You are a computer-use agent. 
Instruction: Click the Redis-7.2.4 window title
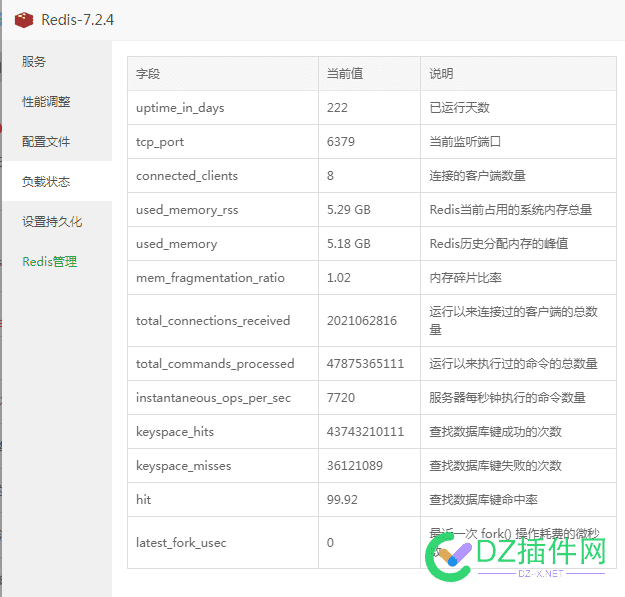pos(77,20)
